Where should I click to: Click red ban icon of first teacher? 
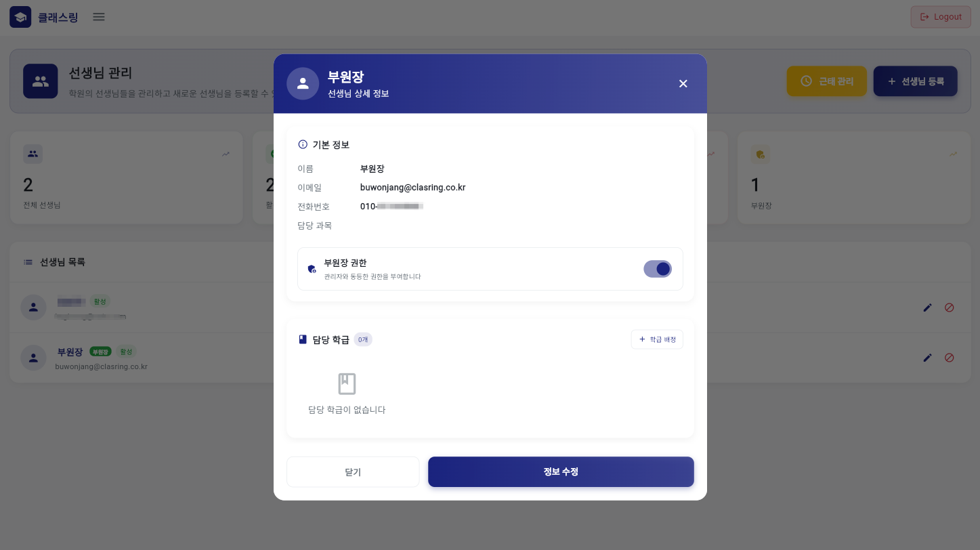click(949, 308)
